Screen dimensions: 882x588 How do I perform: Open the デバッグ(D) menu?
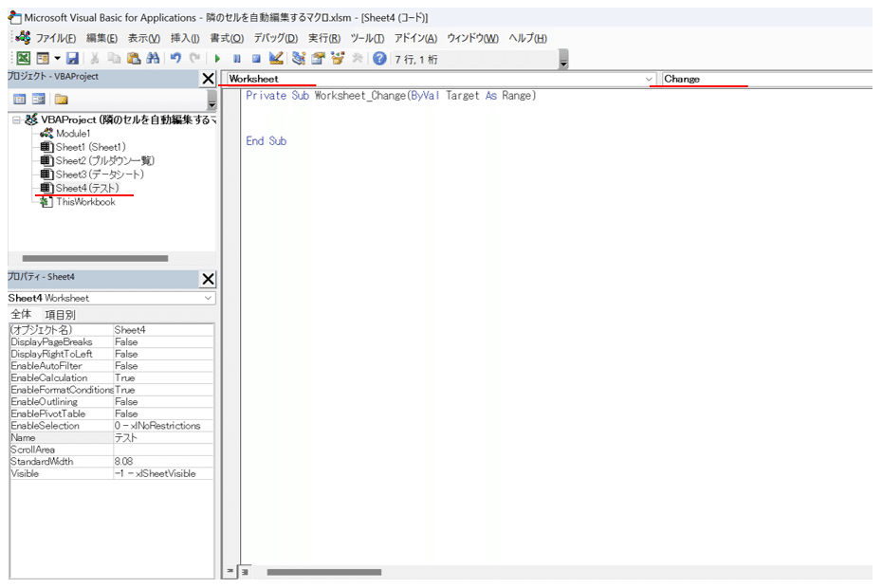(x=276, y=38)
